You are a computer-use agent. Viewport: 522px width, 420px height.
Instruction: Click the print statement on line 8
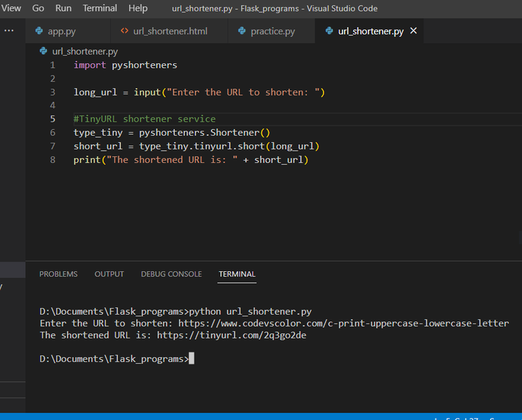(191, 160)
